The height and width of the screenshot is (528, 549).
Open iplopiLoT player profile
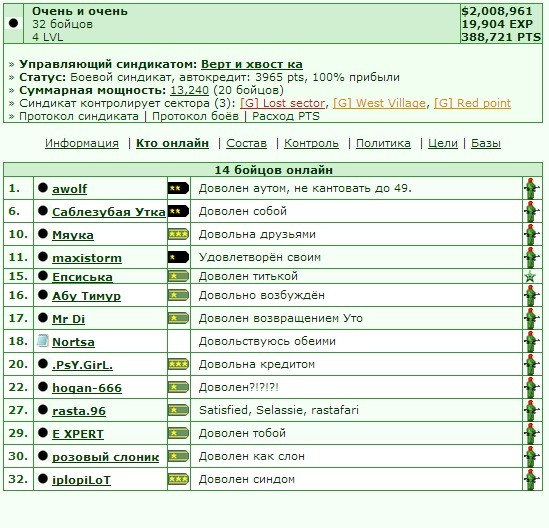tap(81, 480)
